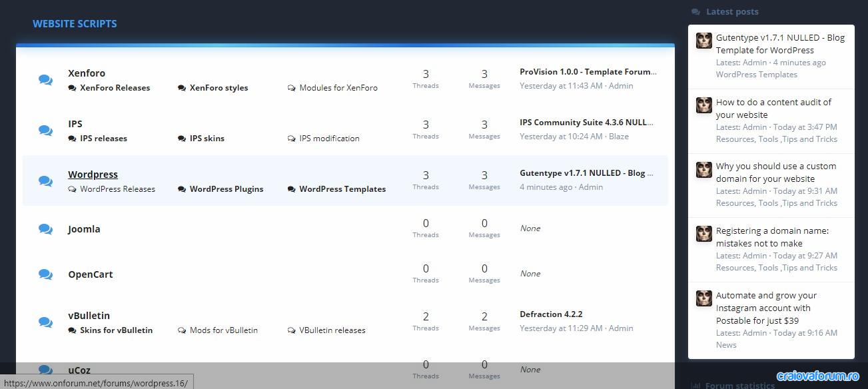Go to Modules for XenForo sub-forum
The height and width of the screenshot is (389, 868).
click(338, 88)
